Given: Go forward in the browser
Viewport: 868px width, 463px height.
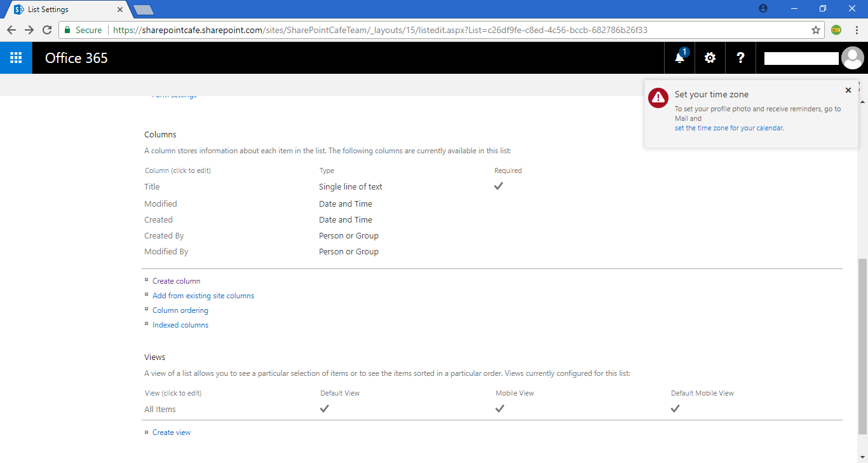Looking at the screenshot, I should click(x=29, y=30).
